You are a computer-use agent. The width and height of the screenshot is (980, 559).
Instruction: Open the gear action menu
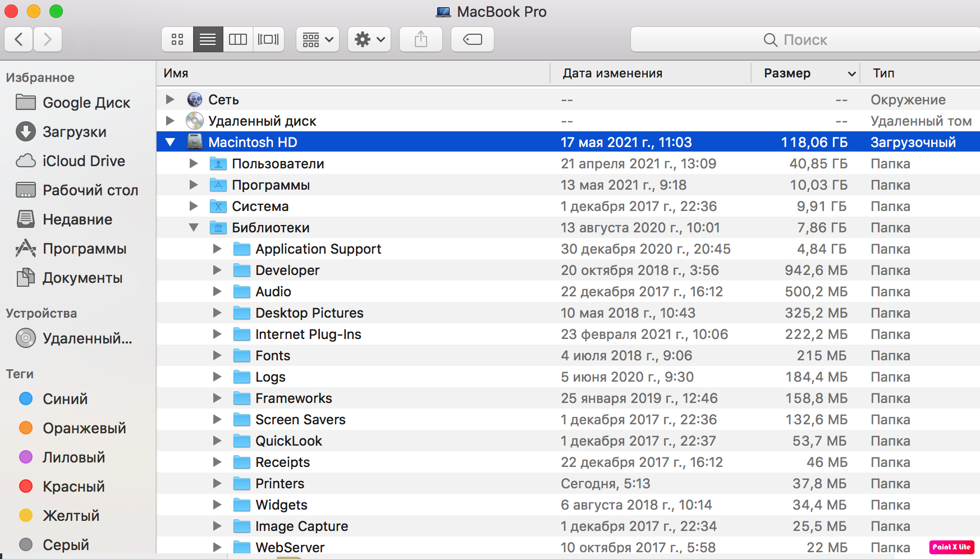point(369,39)
